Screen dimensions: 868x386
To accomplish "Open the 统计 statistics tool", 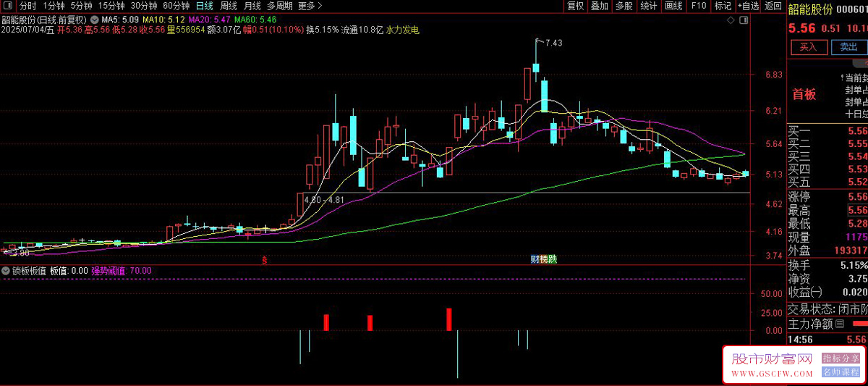I will (x=649, y=6).
